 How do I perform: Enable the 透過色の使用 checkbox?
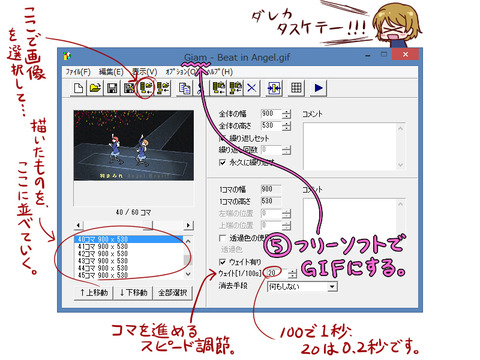pyautogui.click(x=222, y=238)
